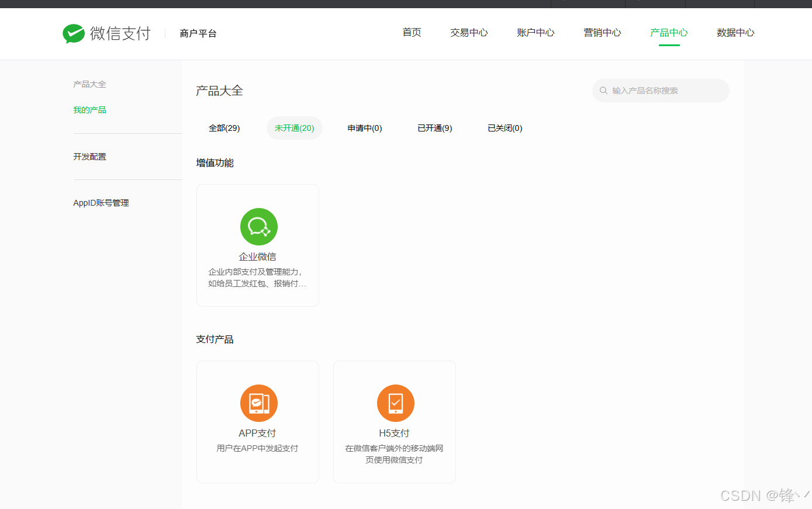Open 账户中心 in top navigation
812x509 pixels.
[x=535, y=33]
